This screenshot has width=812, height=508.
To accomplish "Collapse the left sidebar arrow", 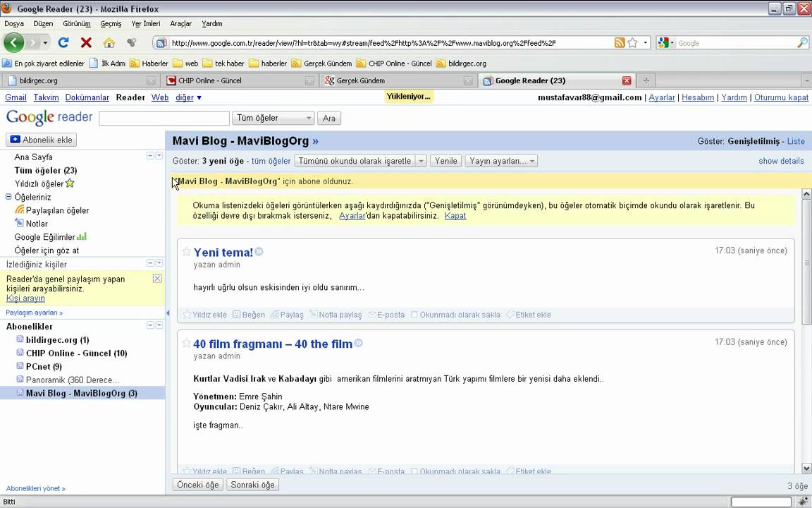I will pos(168,313).
